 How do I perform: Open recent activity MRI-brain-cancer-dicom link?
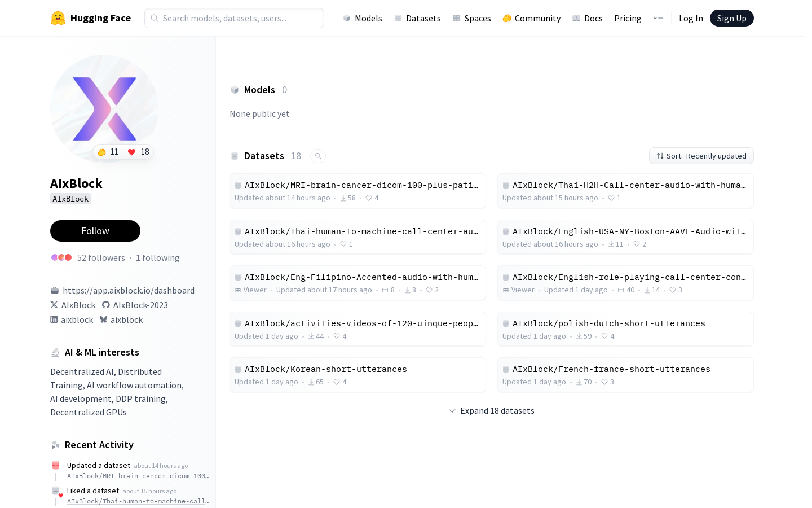(138, 476)
